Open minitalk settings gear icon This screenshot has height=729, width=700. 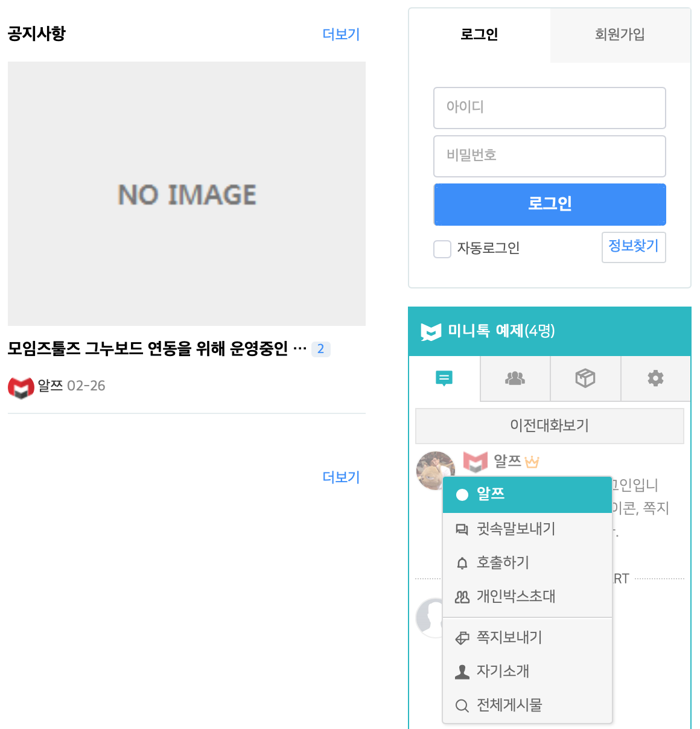pos(655,378)
